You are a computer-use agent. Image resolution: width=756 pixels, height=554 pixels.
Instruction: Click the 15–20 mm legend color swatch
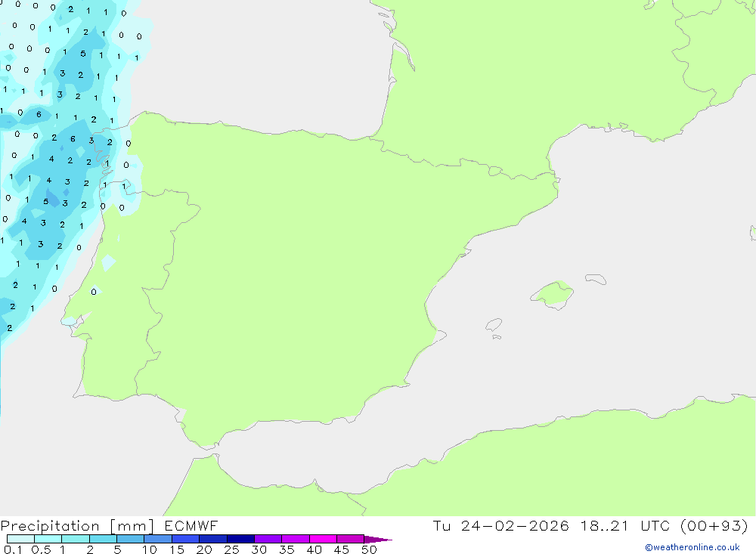point(186,539)
